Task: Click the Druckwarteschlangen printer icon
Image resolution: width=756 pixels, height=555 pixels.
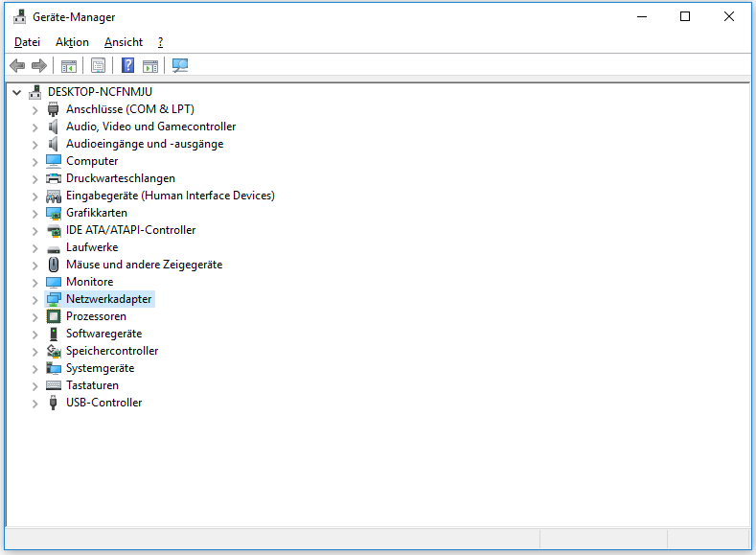Action: click(x=54, y=178)
